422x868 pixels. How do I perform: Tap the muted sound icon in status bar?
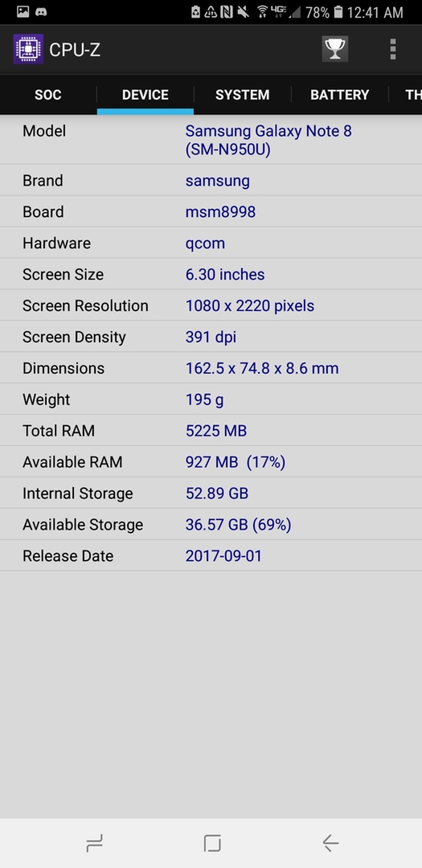243,11
